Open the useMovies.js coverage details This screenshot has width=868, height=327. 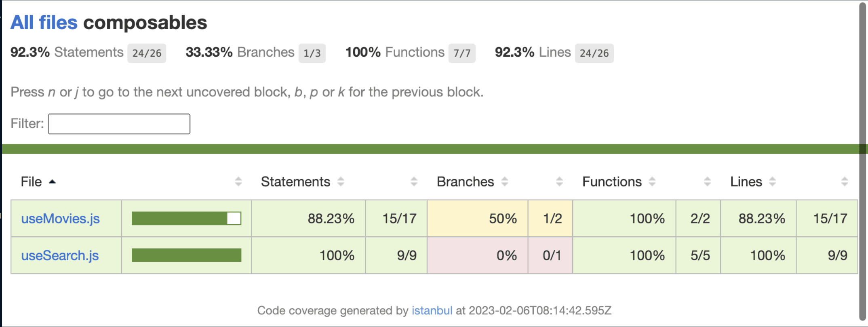(60, 218)
